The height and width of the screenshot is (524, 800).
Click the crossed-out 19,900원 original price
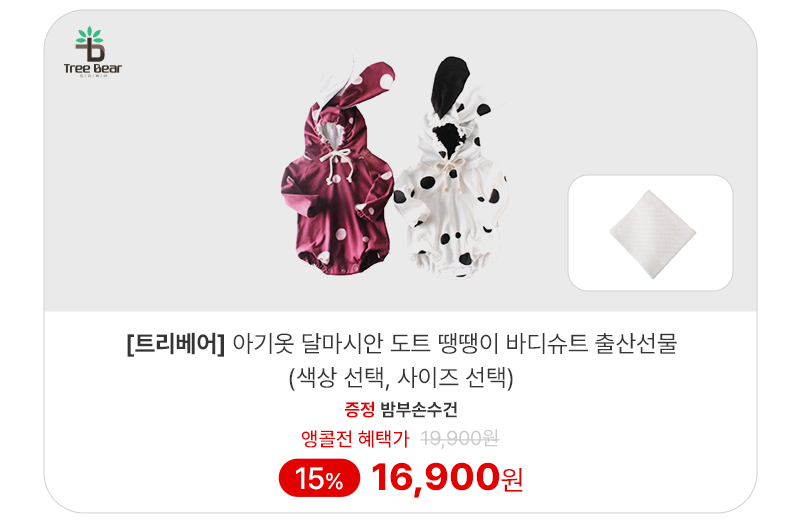(x=459, y=438)
